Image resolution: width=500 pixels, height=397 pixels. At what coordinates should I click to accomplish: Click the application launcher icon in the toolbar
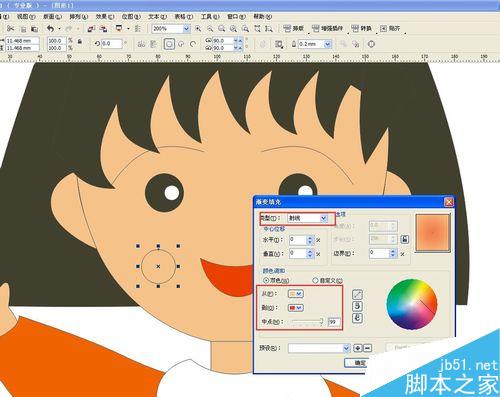click(119, 29)
